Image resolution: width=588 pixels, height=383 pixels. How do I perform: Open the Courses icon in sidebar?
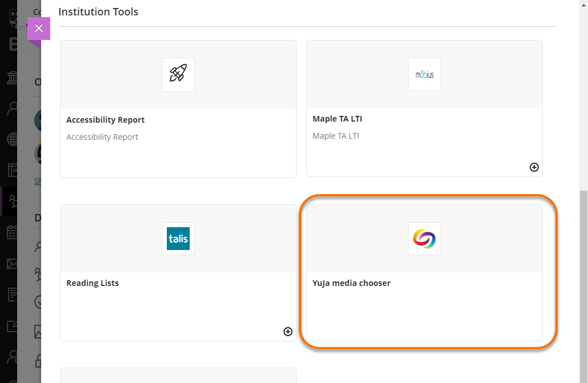click(x=12, y=170)
